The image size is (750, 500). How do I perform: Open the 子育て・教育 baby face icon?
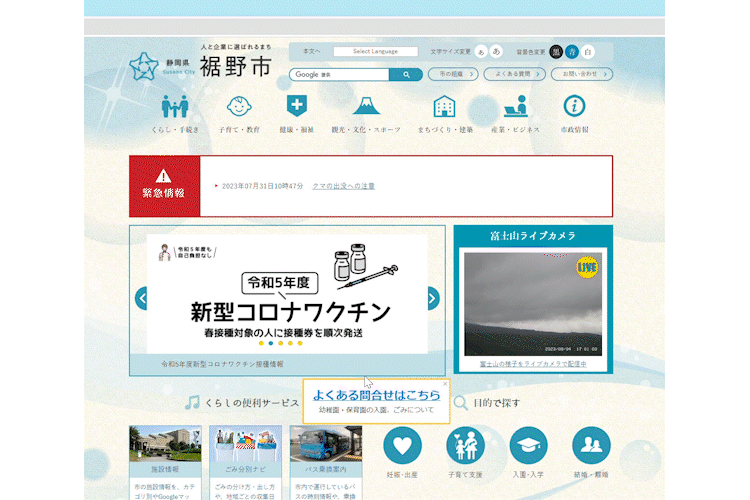click(239, 107)
